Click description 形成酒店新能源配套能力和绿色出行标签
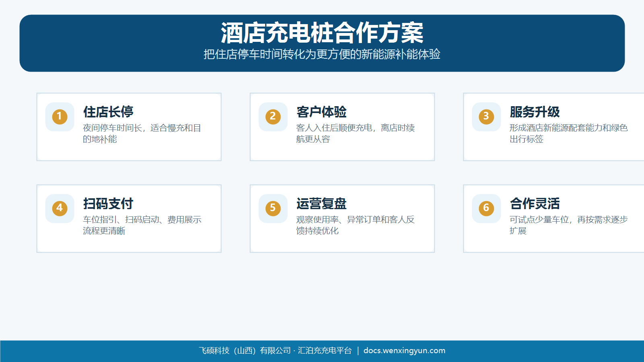This screenshot has height=362, width=644. click(x=569, y=134)
